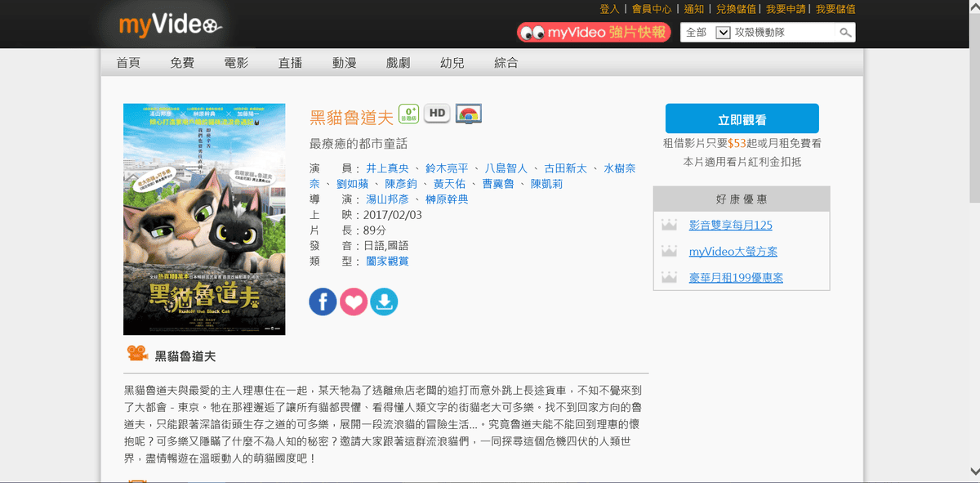The image size is (980, 483).
Task: Open the 全部 search category dropdown
Action: click(706, 33)
